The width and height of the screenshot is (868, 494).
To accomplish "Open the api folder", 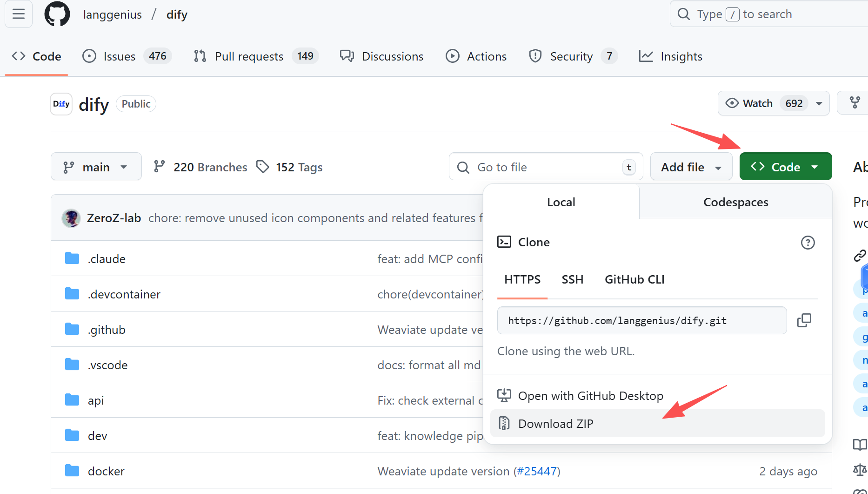I will coord(96,400).
